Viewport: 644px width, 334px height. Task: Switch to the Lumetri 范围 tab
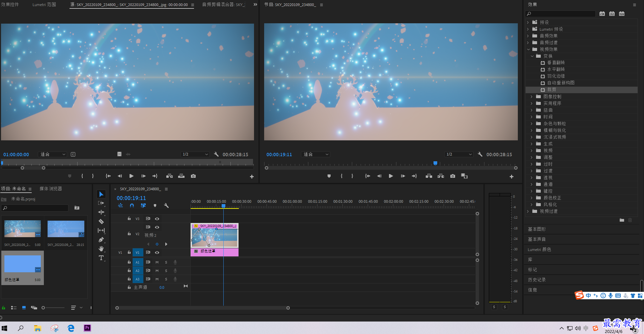tap(44, 5)
